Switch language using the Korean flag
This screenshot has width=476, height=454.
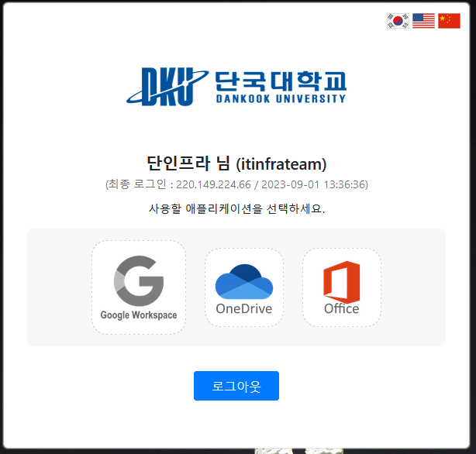pyautogui.click(x=398, y=21)
